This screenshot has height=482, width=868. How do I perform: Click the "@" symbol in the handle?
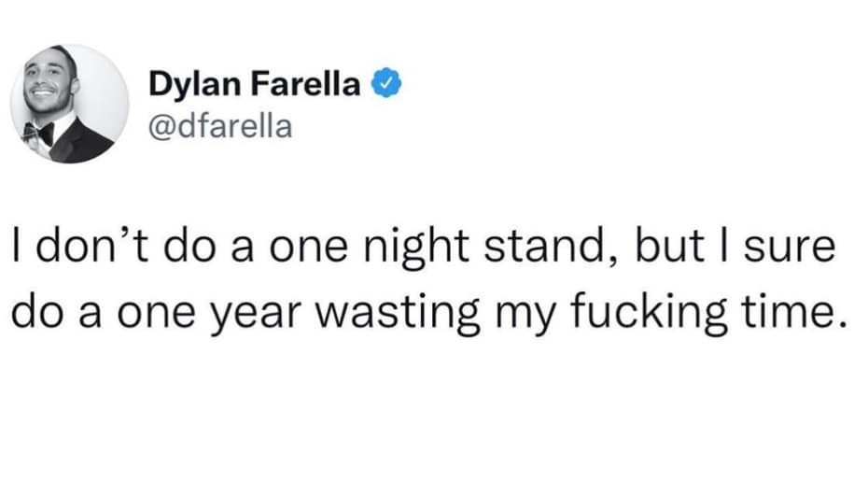(161, 124)
